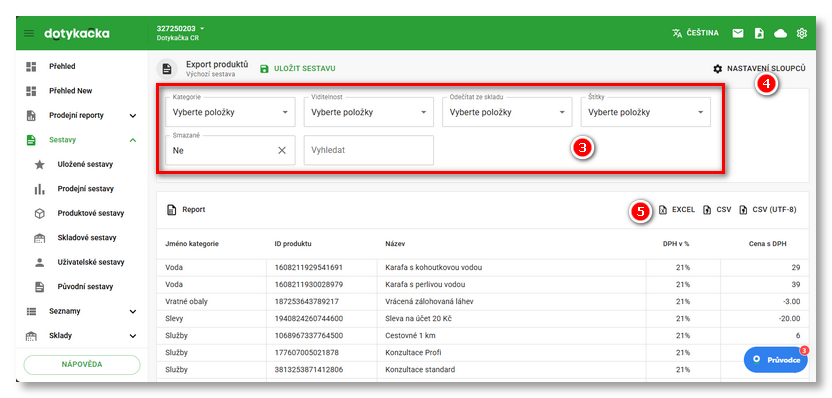
Task: Click the Dotykačka logo
Action: tap(77, 33)
